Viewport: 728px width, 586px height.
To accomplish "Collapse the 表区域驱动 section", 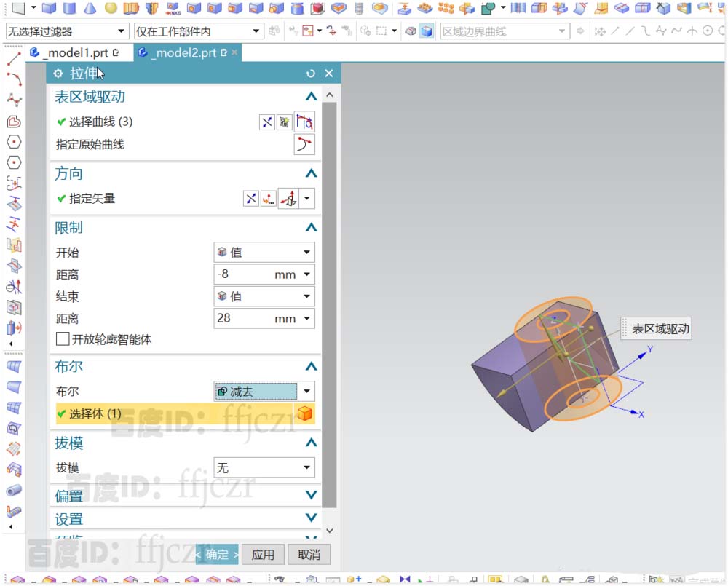I will 311,97.
